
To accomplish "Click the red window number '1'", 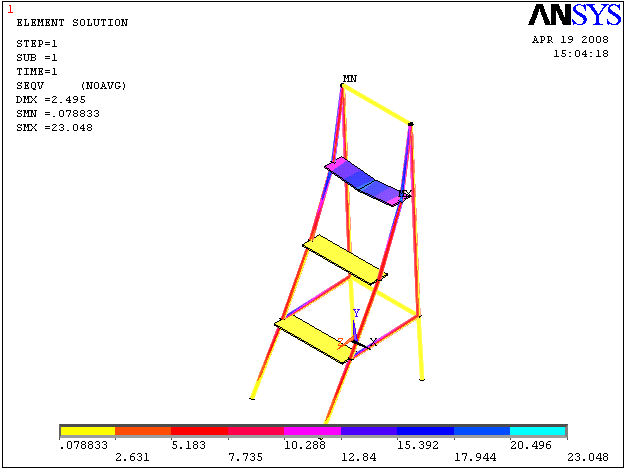I will click(10, 9).
